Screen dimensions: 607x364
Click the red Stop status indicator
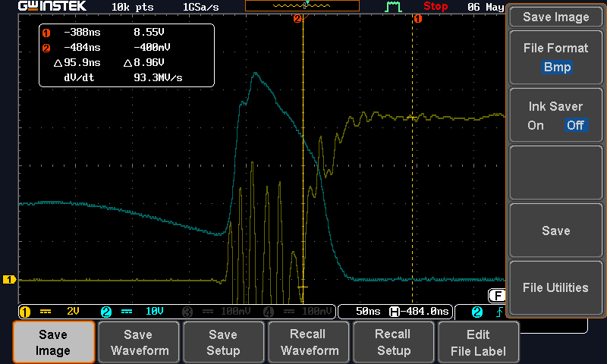pos(436,7)
